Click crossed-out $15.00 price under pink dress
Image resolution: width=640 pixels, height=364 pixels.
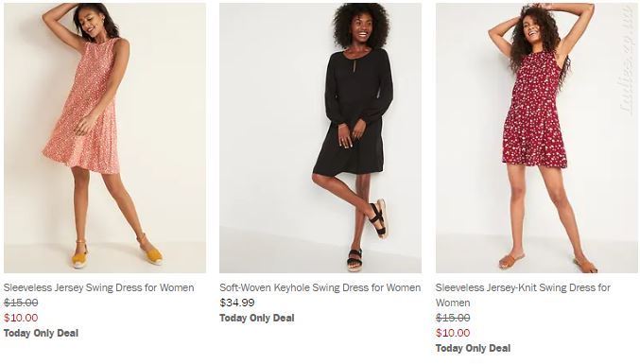pos(21,303)
